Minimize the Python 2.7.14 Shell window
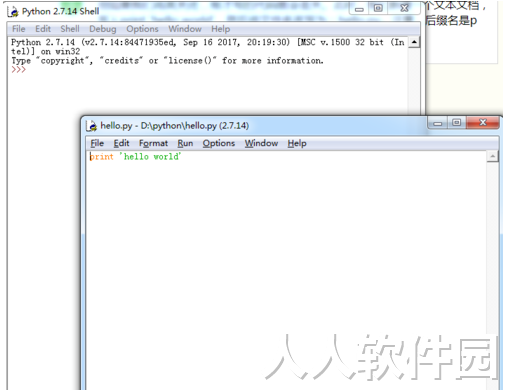Image resolution: width=514 pixels, height=390 pixels. [x=359, y=9]
